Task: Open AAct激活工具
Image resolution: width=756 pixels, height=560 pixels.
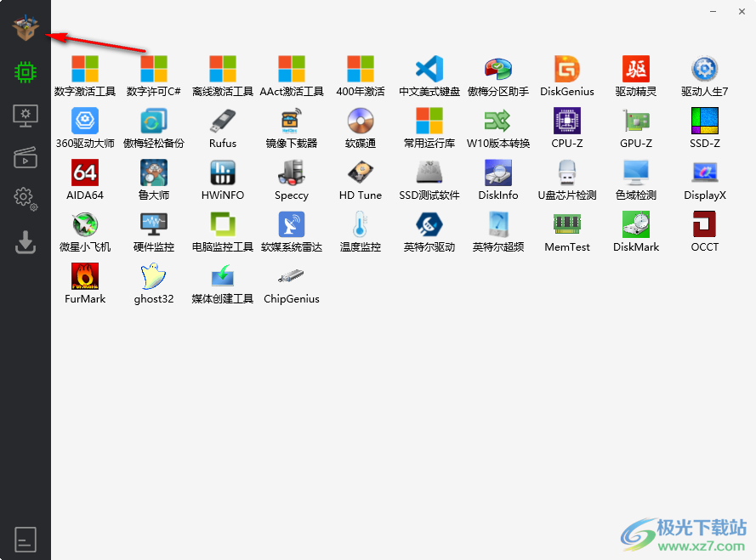Action: (x=292, y=76)
